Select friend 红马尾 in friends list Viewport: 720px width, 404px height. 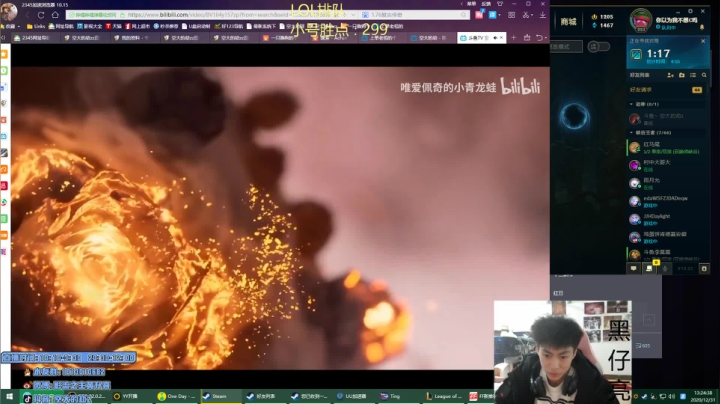667,147
